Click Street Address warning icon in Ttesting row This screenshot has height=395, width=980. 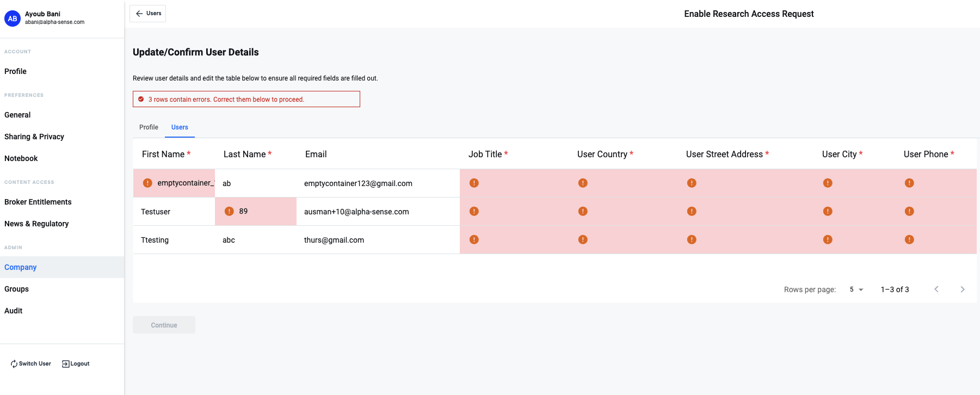pyautogui.click(x=692, y=239)
